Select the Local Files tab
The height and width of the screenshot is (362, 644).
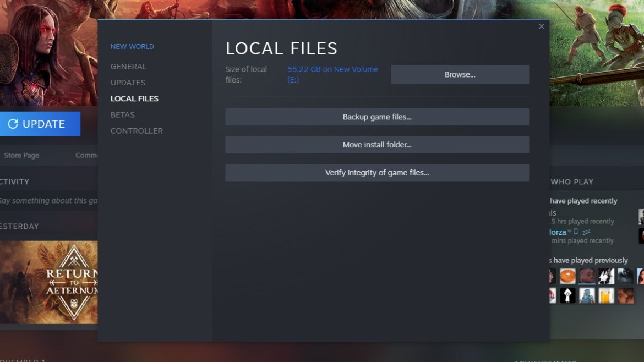tap(134, 98)
